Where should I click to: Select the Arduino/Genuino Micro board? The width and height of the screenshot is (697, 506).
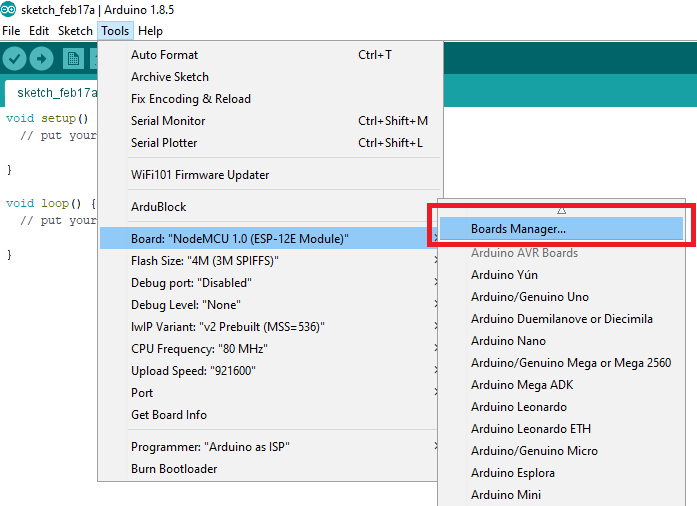click(561, 451)
